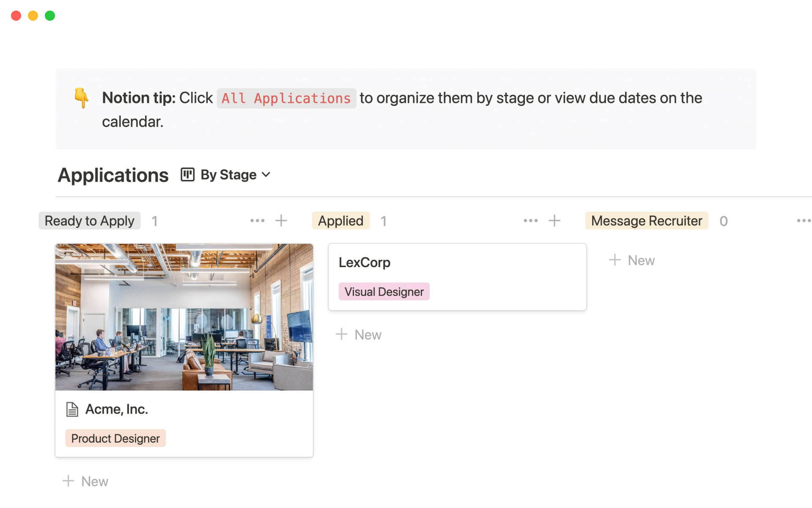Add new card below LexCorp
The width and height of the screenshot is (812, 508).
[x=359, y=335]
